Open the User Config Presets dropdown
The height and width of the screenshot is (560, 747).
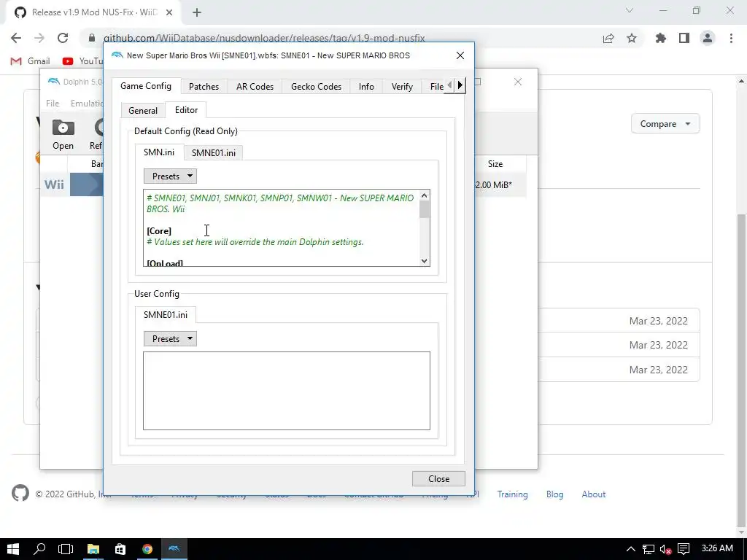tap(170, 338)
